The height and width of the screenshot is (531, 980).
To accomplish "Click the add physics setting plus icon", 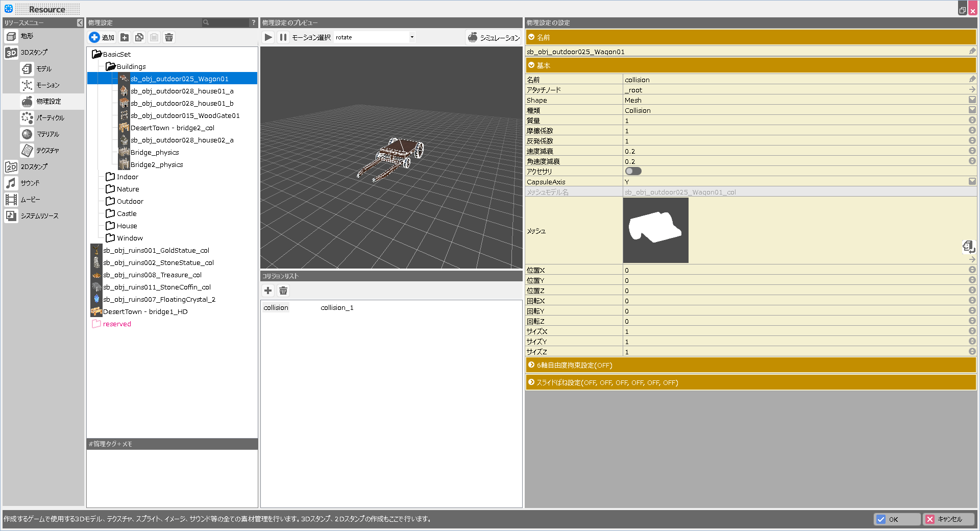I will (95, 37).
